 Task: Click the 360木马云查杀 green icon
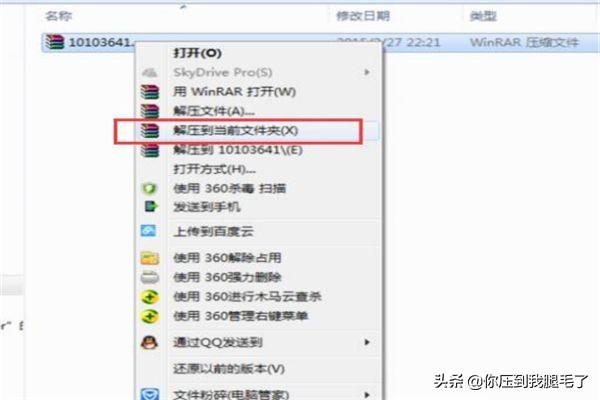150,297
